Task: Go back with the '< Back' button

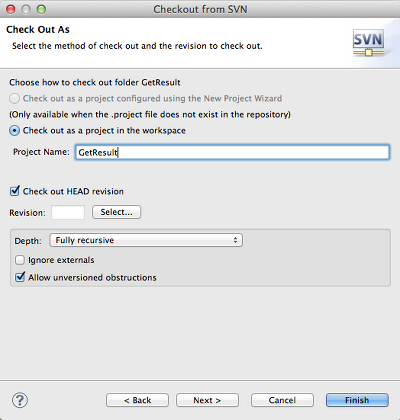Action: coord(137,400)
